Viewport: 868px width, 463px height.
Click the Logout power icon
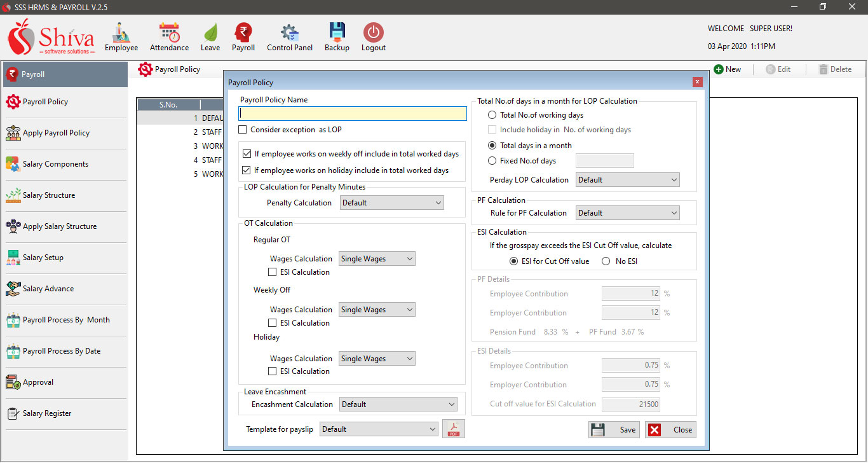(x=373, y=33)
